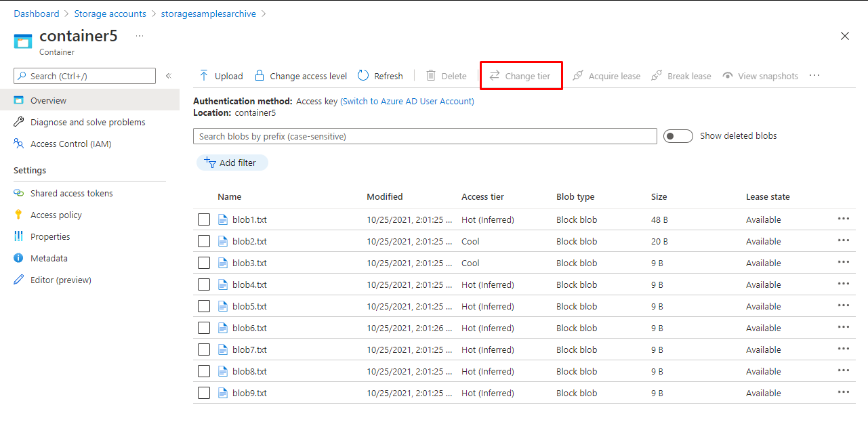Click the Shared access tokens link icon

[19, 193]
